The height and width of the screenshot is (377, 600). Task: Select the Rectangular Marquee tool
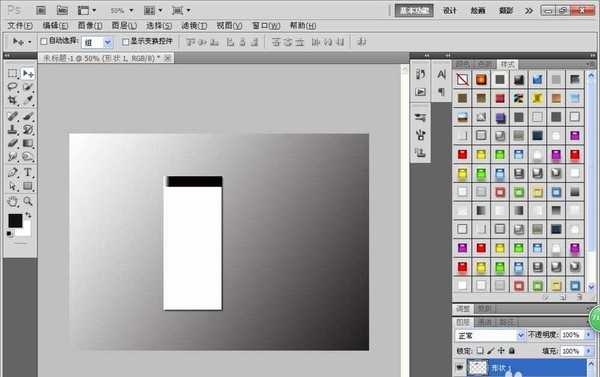pos(13,73)
